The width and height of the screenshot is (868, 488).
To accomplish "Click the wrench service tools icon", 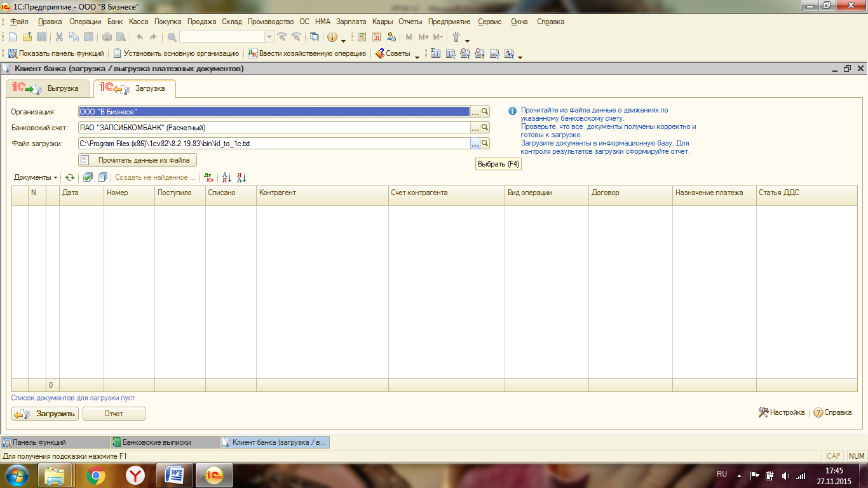I will (x=456, y=37).
